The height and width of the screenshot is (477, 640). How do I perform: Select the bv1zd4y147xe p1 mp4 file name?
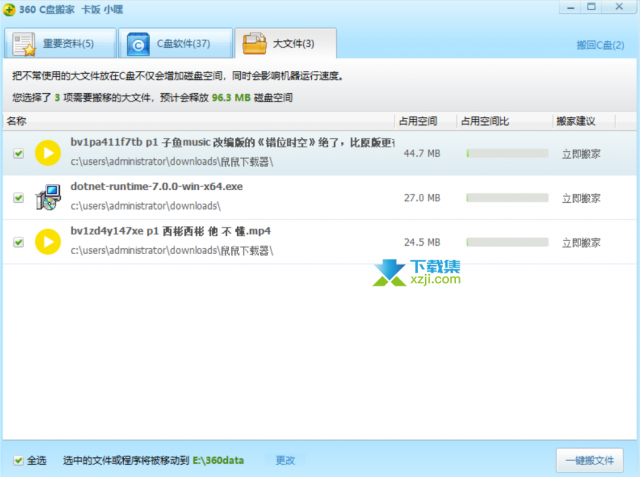(x=171, y=231)
